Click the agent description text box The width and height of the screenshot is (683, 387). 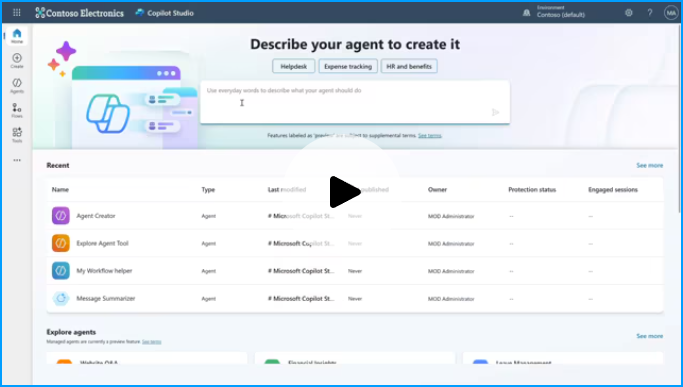(355, 102)
